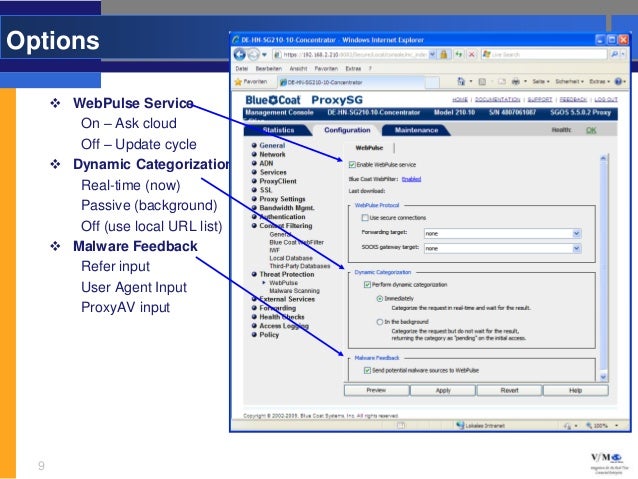Select the In the background radio button

380,322
